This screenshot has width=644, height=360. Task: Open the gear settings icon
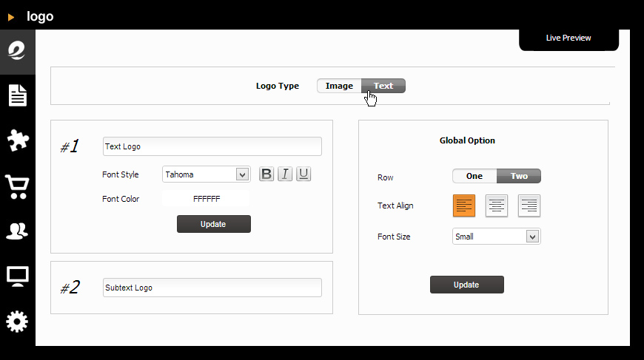[17, 322]
